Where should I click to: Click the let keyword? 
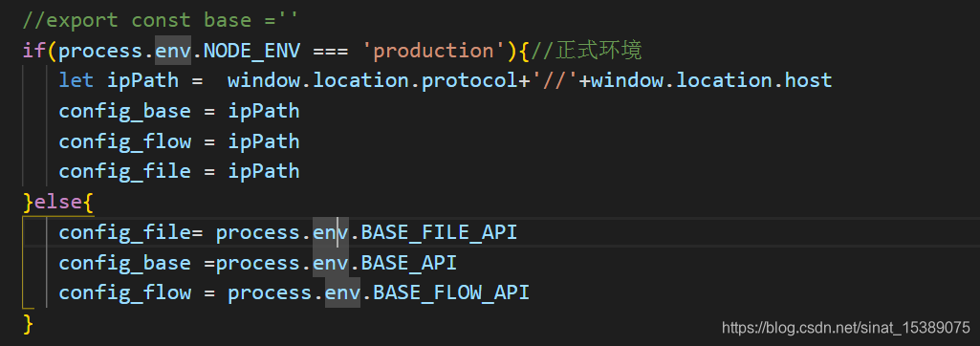pyautogui.click(x=76, y=80)
